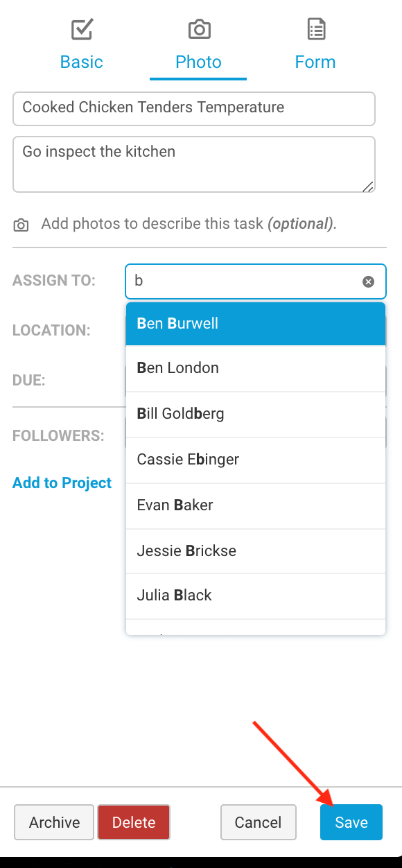The image size is (402, 868).
Task: Click the Photo camera icon
Action: click(199, 30)
